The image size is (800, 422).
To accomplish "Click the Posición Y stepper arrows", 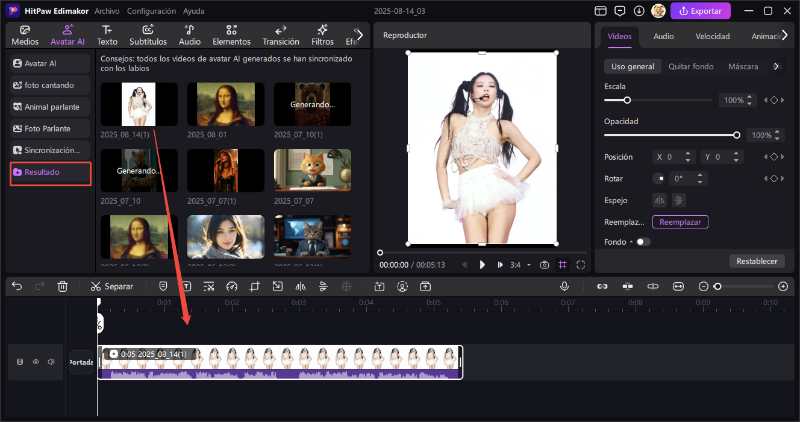I will tap(736, 157).
